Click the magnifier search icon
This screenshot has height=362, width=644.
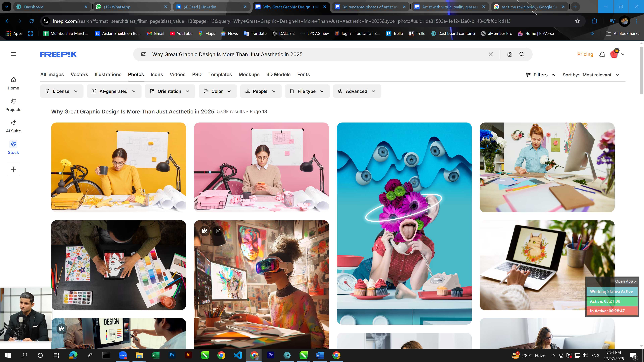(522, 54)
